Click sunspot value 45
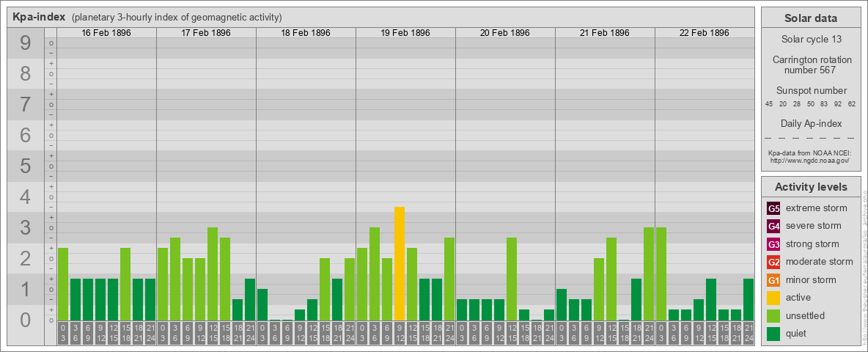868x352 pixels. (769, 104)
